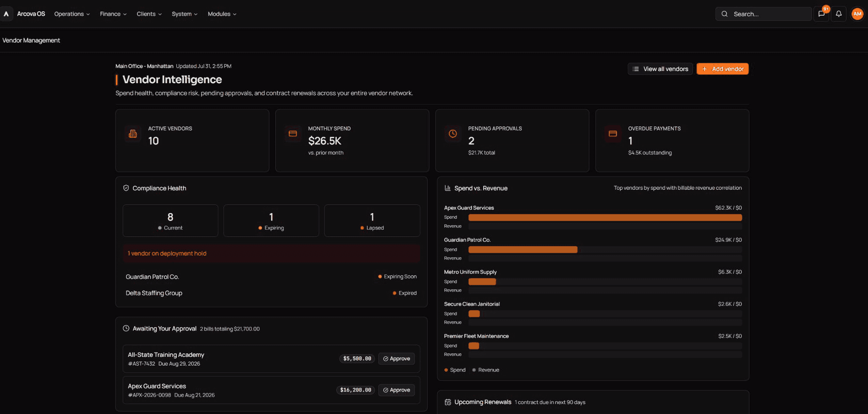The width and height of the screenshot is (868, 414).
Task: Approve the Apex Guard Services bill
Action: coord(396,390)
